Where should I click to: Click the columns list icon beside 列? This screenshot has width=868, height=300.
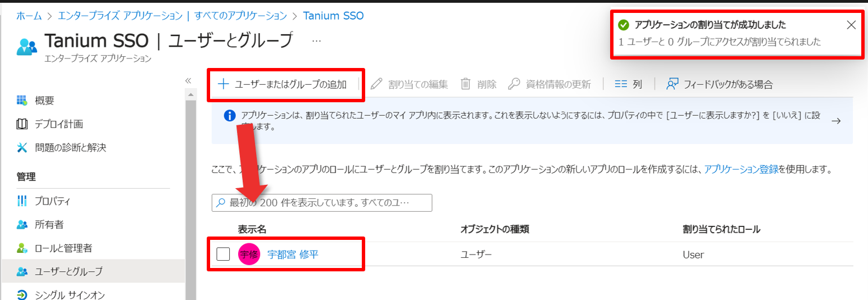point(621,84)
